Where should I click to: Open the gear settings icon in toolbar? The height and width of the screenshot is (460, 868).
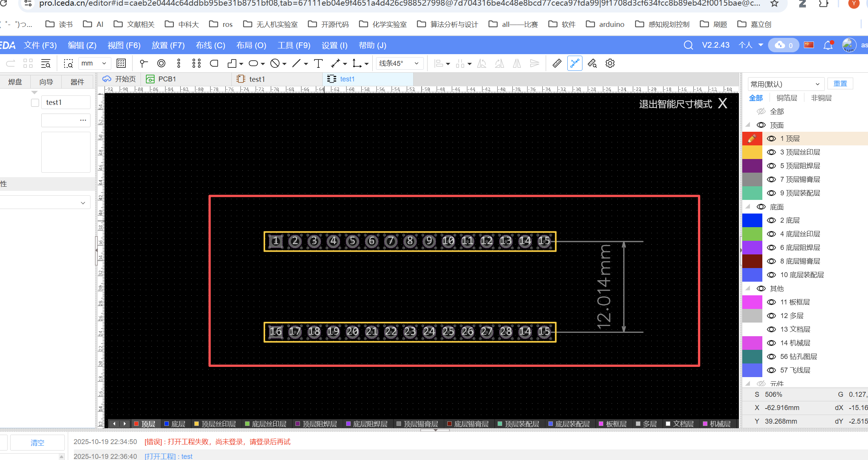point(610,64)
